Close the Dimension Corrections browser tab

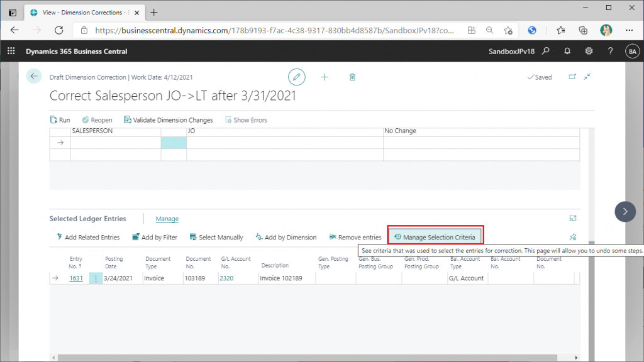[x=136, y=13]
